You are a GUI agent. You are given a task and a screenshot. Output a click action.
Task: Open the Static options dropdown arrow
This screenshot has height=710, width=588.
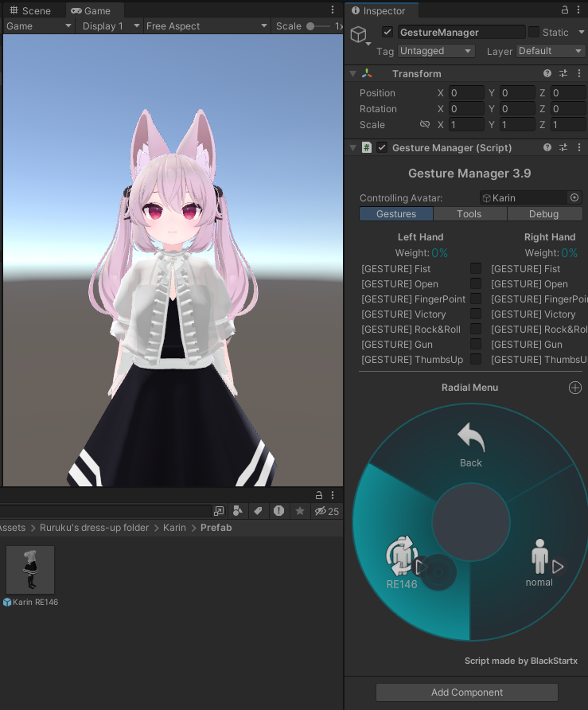(x=581, y=32)
